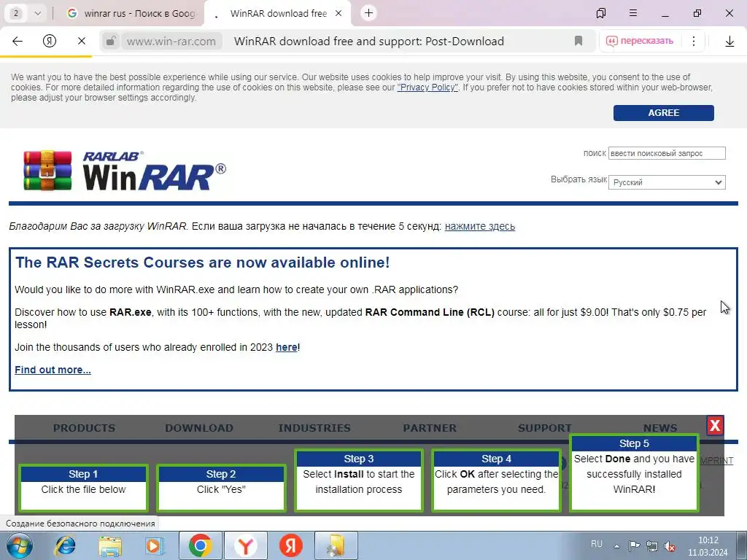Click the пересказать summarize button

click(639, 41)
